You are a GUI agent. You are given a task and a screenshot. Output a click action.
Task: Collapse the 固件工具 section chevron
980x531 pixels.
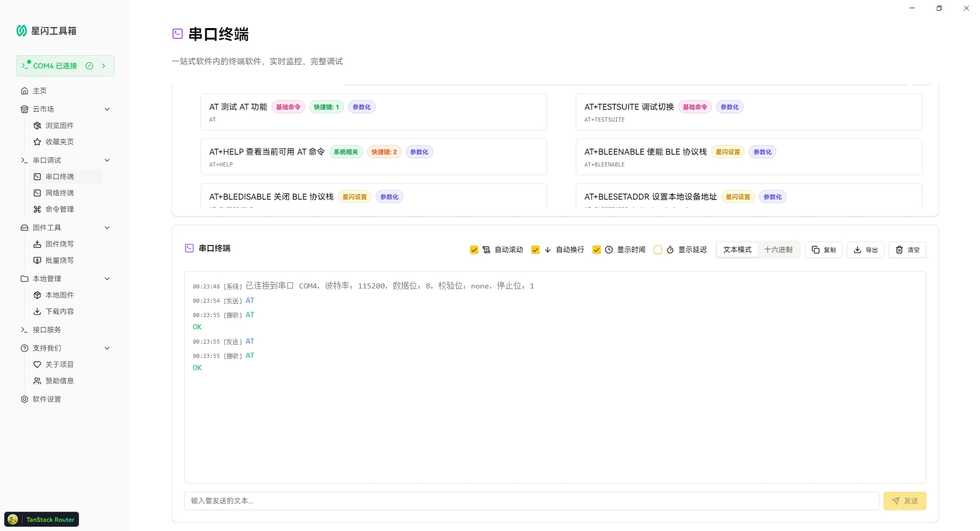coord(107,228)
